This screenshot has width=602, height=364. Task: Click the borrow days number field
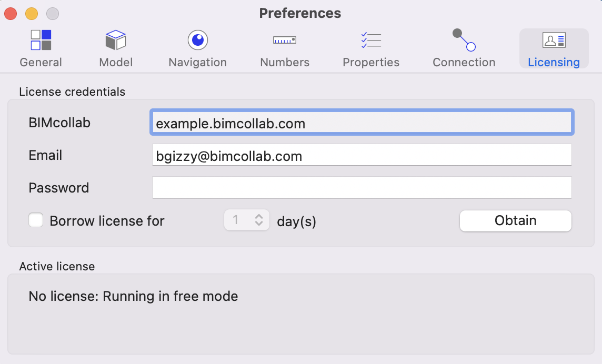point(238,220)
